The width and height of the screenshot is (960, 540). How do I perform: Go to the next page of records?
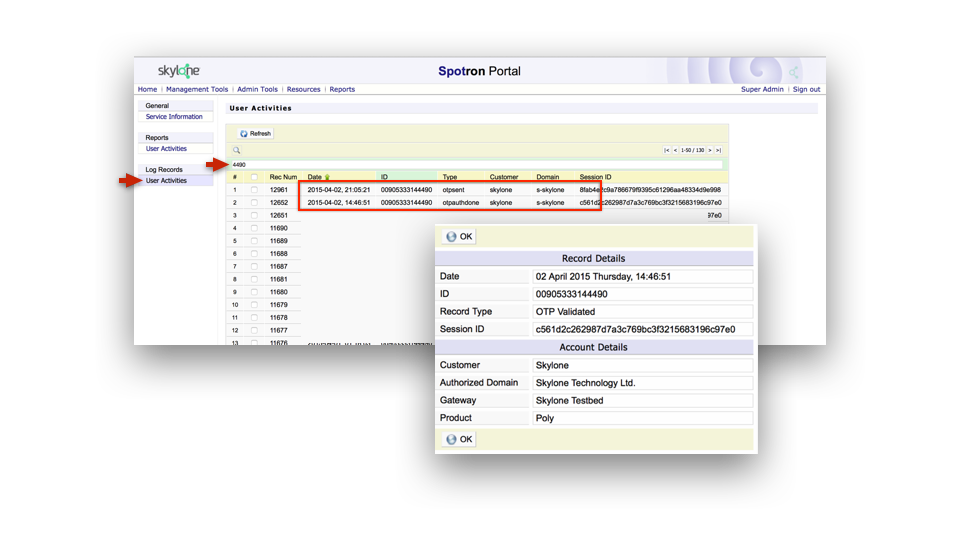[710, 150]
